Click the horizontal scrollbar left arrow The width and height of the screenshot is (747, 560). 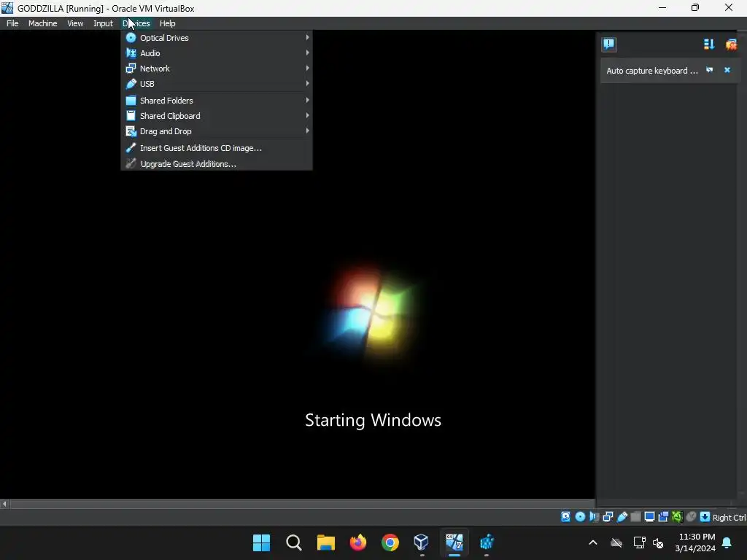(4, 503)
